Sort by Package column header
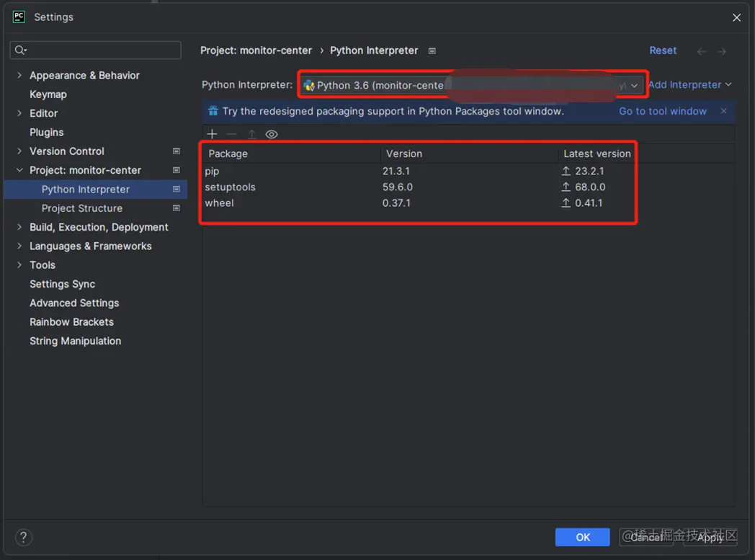755x560 pixels. [292, 154]
